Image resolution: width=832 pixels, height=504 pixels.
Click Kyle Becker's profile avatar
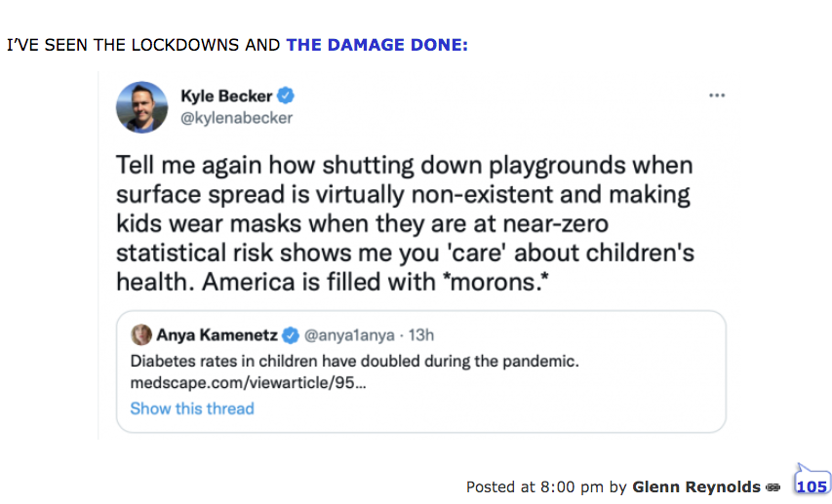click(x=142, y=106)
